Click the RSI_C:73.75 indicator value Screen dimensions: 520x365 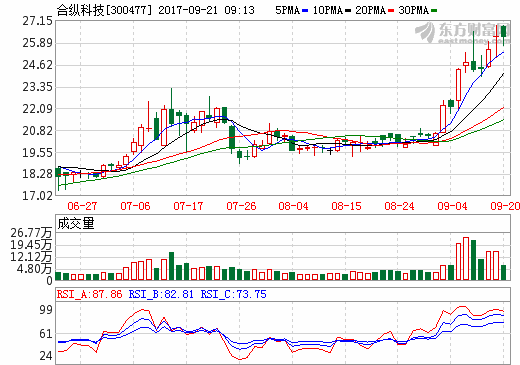click(x=233, y=294)
